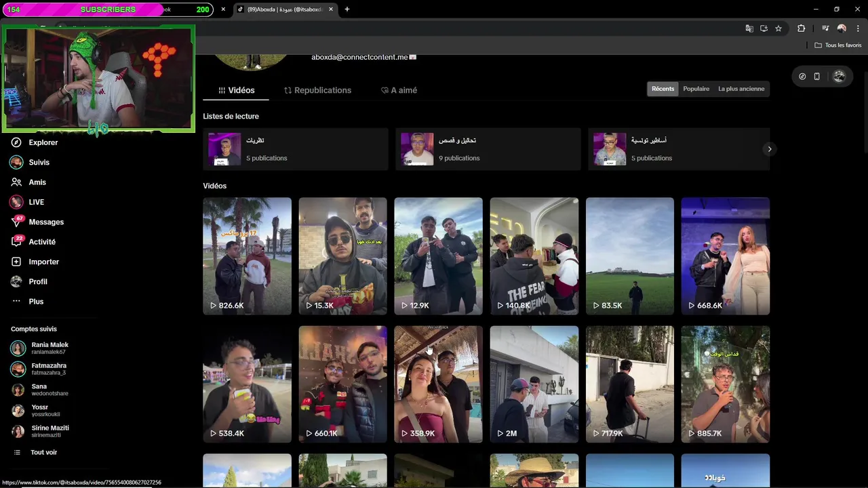Open the Messages icon with badge 67
Image resolution: width=868 pixels, height=488 pixels.
pyautogui.click(x=16, y=222)
